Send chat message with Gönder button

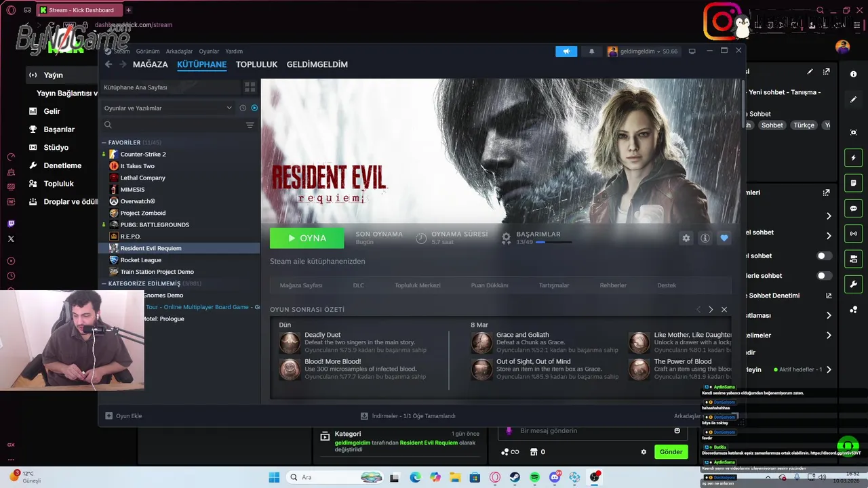click(671, 452)
